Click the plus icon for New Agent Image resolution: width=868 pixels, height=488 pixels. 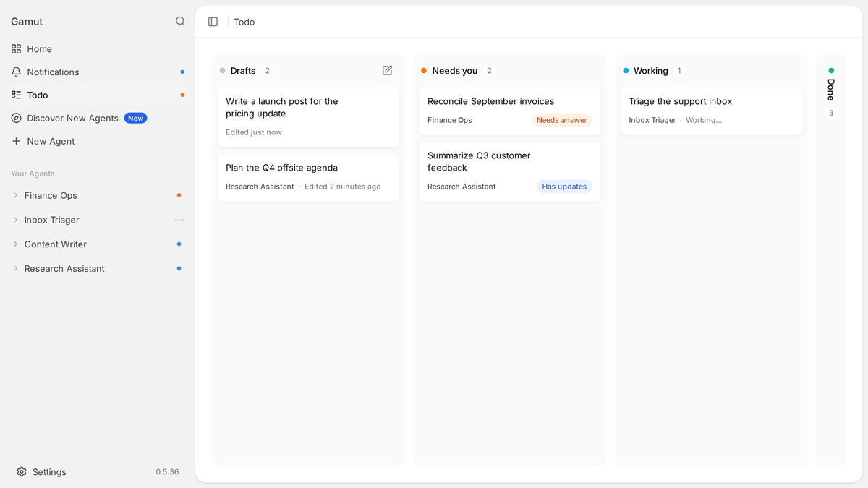[16, 141]
